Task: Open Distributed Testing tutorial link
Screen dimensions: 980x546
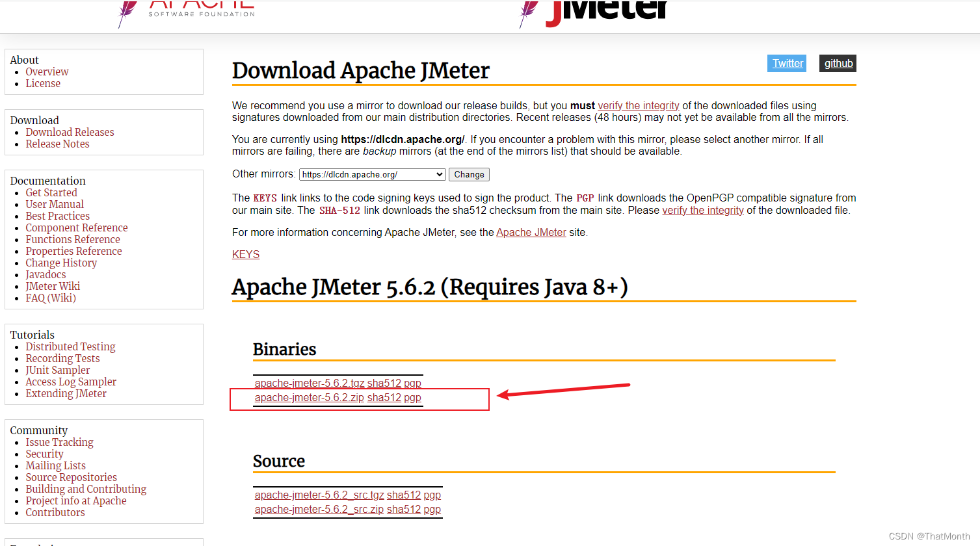Action: coord(70,346)
